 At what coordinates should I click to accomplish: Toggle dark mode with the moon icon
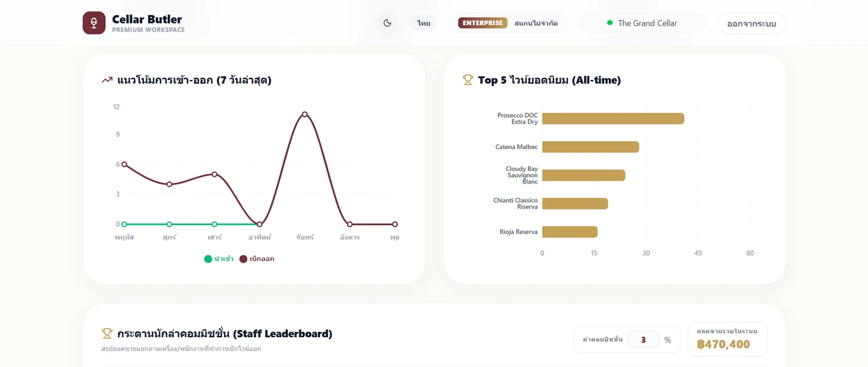pyautogui.click(x=387, y=23)
